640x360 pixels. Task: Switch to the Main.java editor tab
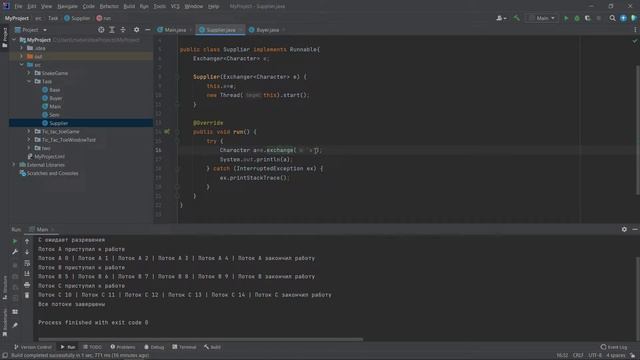pos(175,30)
